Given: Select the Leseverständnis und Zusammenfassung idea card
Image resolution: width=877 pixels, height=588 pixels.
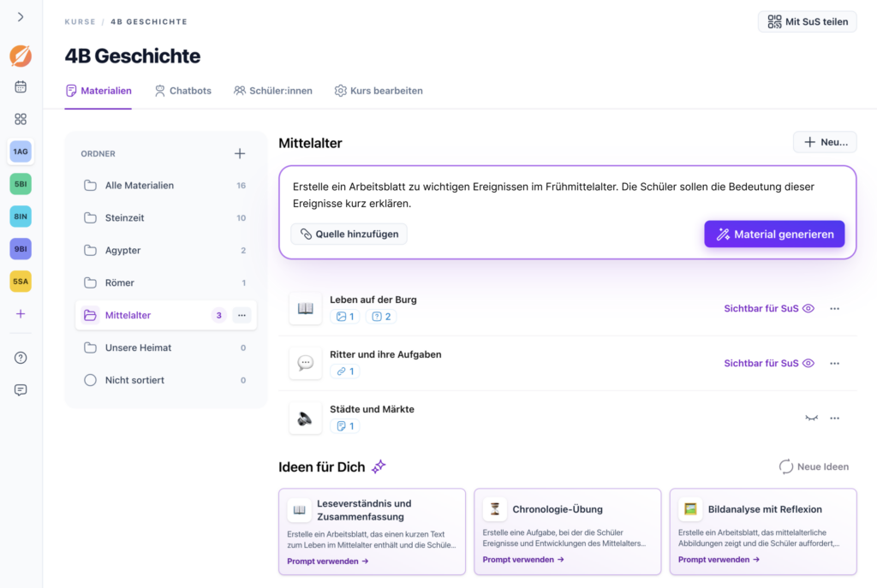Looking at the screenshot, I should pyautogui.click(x=372, y=532).
